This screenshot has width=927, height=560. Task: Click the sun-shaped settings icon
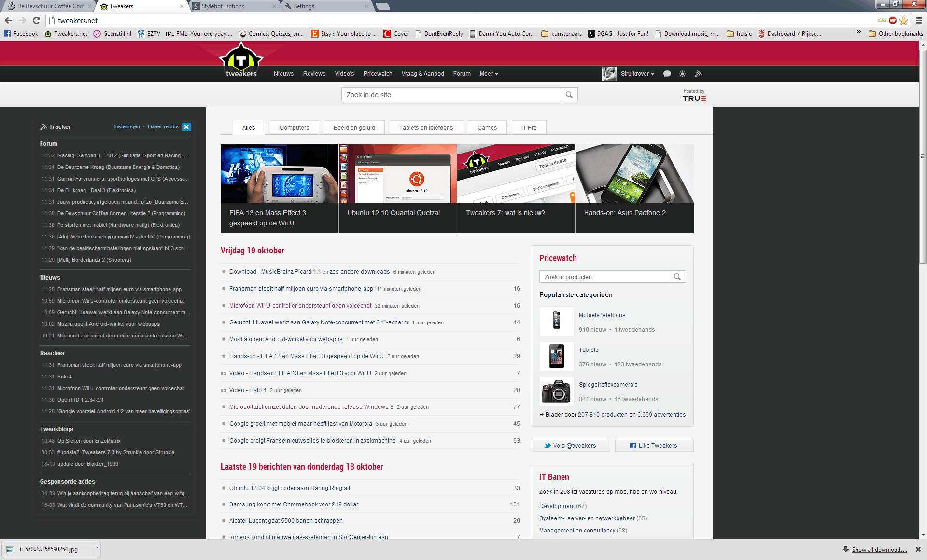point(682,74)
